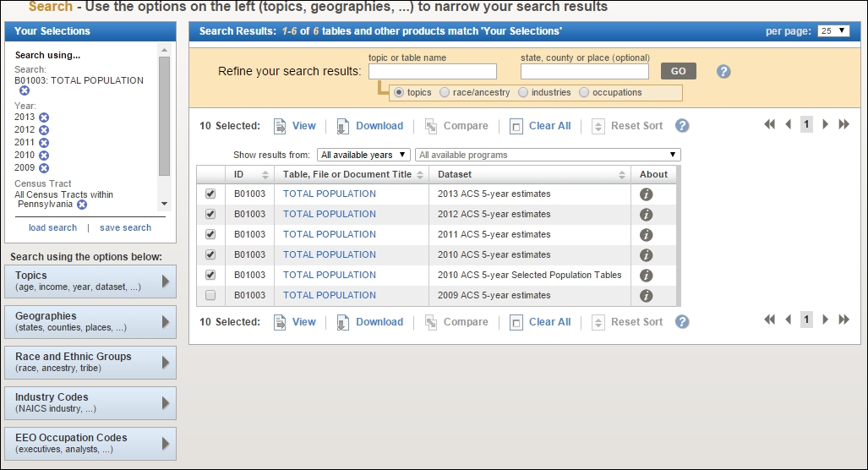Screen dimensions: 868x470
Task: Go to next page in top pager
Action: pyautogui.click(x=826, y=124)
